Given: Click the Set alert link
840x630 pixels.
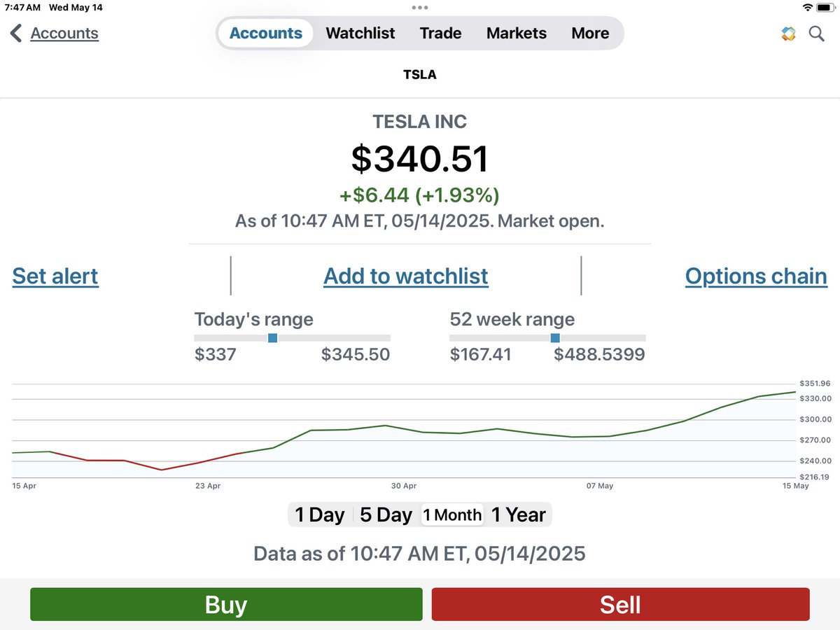Looking at the screenshot, I should coord(55,276).
